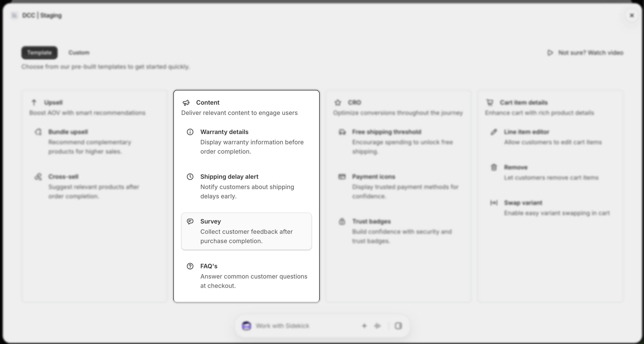Click the Cart item details cart icon
The height and width of the screenshot is (344, 644).
(490, 103)
